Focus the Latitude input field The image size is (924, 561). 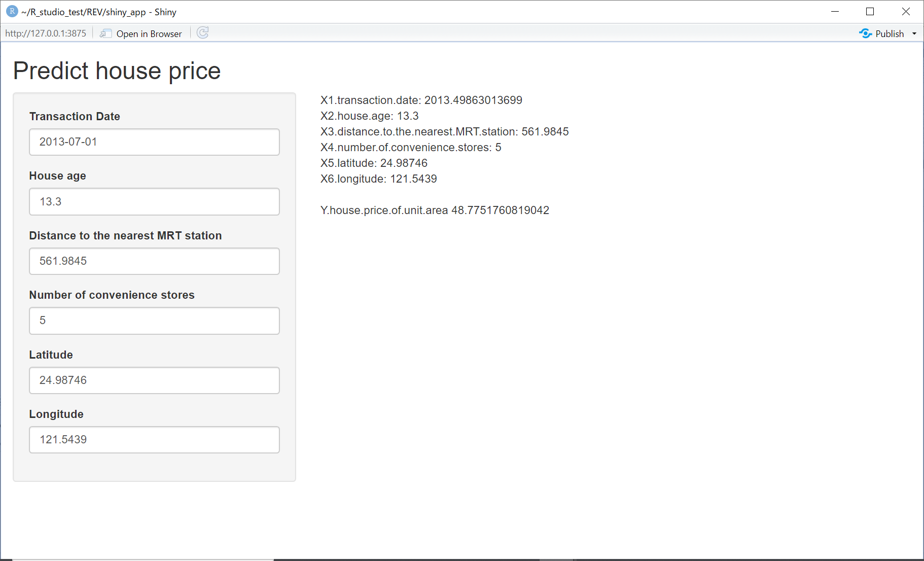tap(154, 380)
